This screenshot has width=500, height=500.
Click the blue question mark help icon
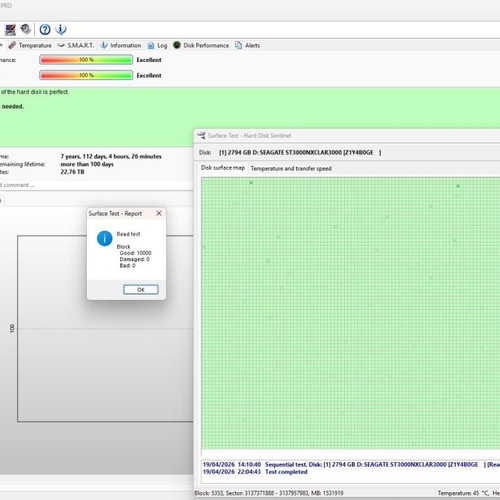[x=45, y=30]
